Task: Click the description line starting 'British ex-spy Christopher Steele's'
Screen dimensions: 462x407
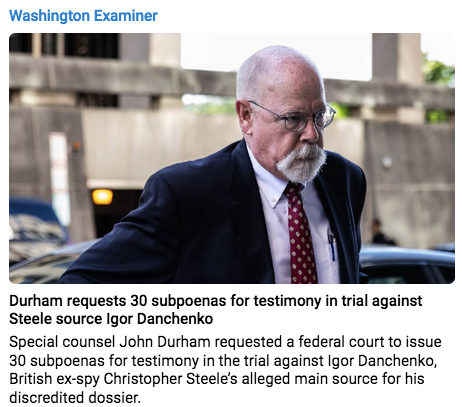Action: click(217, 379)
